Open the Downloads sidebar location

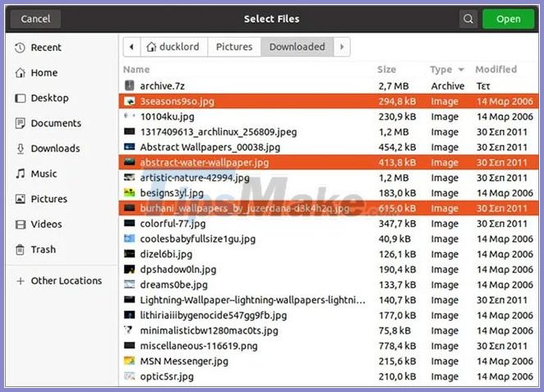click(62, 149)
